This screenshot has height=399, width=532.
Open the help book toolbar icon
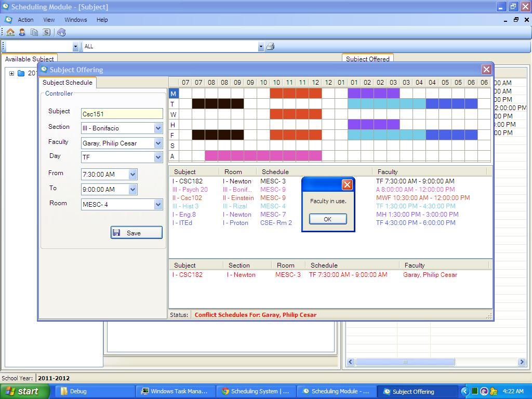tap(61, 32)
